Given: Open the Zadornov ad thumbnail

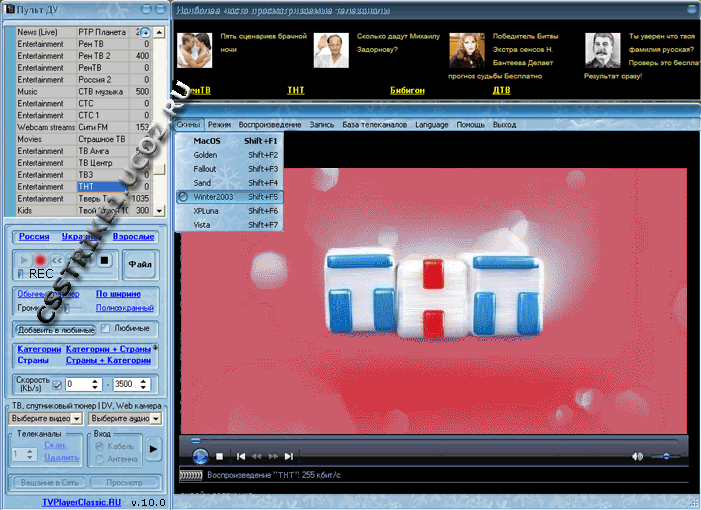Looking at the screenshot, I should click(331, 51).
